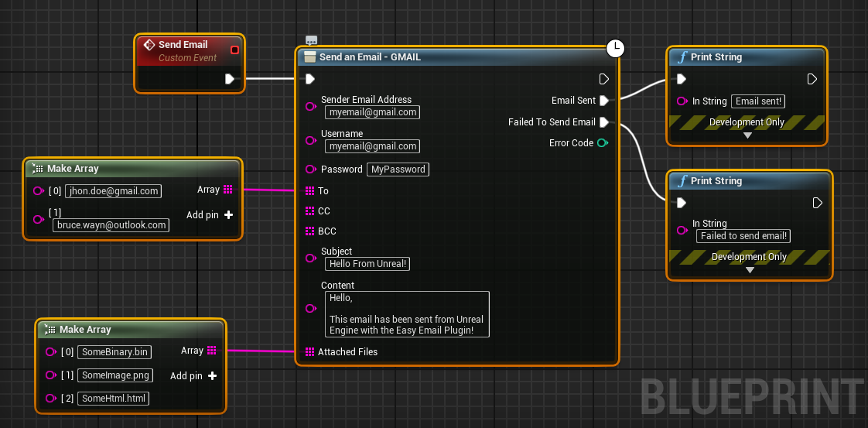Click output exec pin of 'Email sent!' Print String
The width and height of the screenshot is (868, 428).
tap(812, 79)
